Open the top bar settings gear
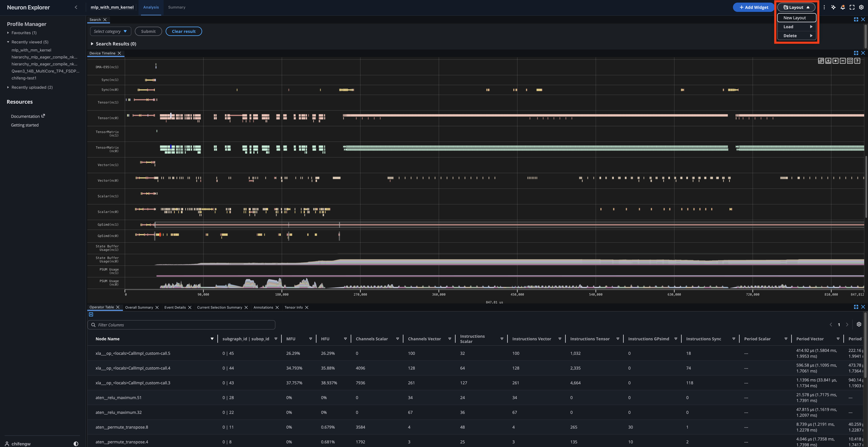 point(861,7)
